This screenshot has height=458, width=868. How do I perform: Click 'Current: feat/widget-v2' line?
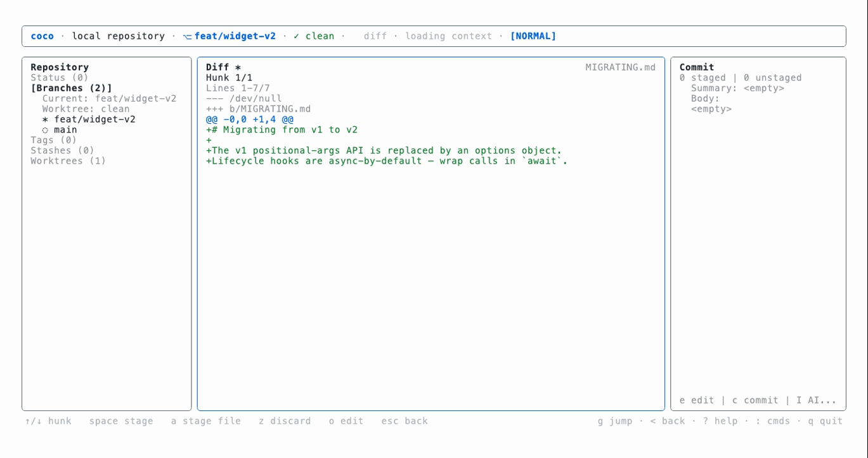pos(110,99)
